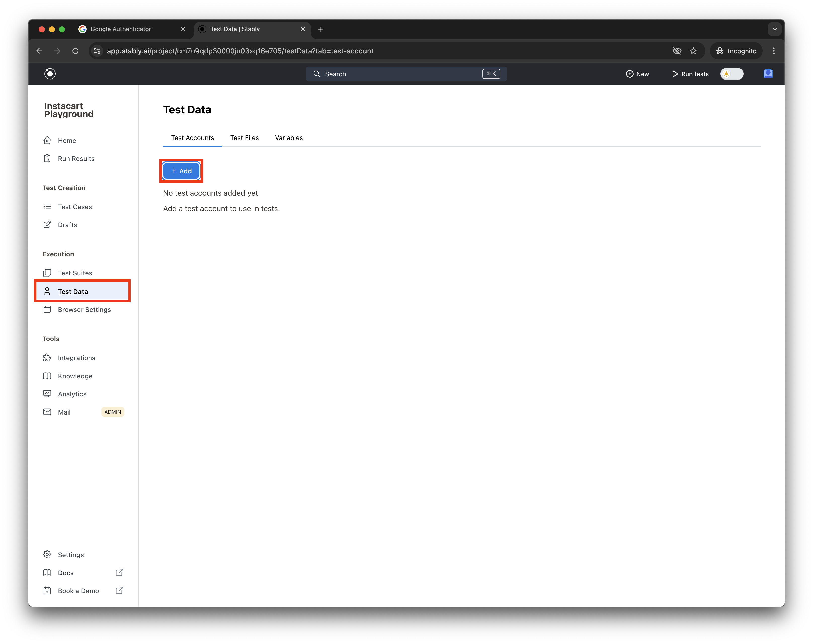Open Analytics from the sidebar

[x=72, y=394]
